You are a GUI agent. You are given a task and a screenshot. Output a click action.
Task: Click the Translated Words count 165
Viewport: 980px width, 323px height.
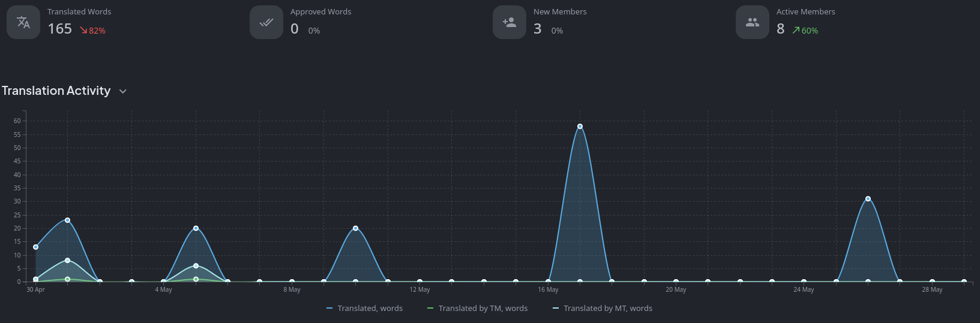pos(59,29)
